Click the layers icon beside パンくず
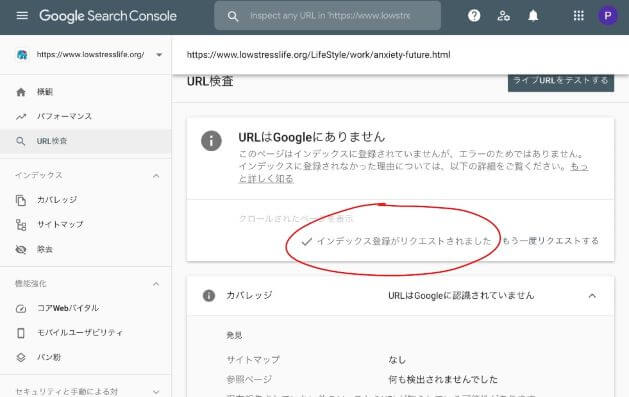This screenshot has width=629, height=397. (x=21, y=357)
